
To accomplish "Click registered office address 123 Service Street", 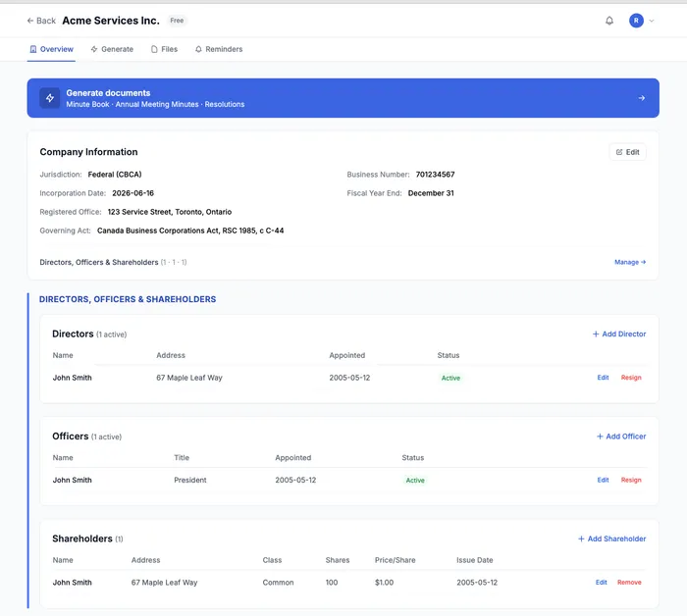I will [x=170, y=212].
